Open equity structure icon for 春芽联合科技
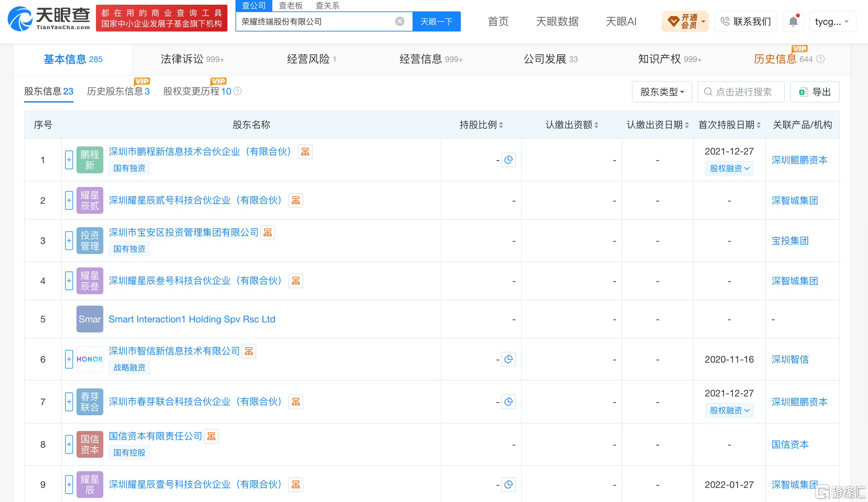The width and height of the screenshot is (868, 502). click(295, 402)
